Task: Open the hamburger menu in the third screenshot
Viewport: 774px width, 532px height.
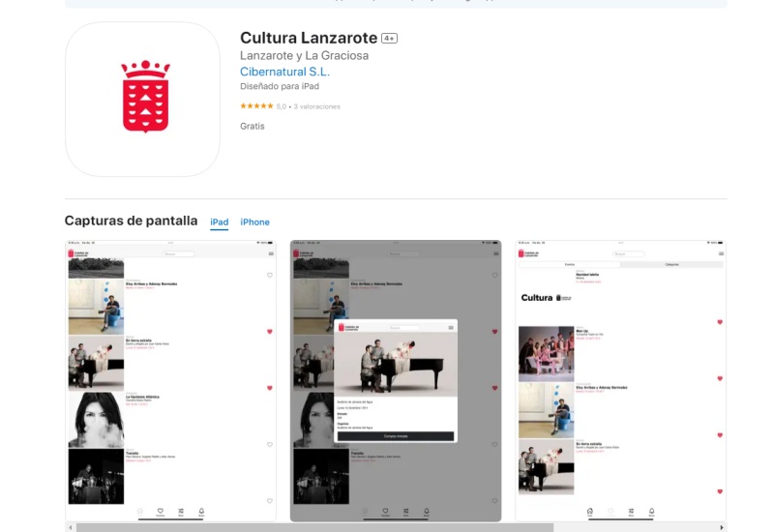Action: 721,253
